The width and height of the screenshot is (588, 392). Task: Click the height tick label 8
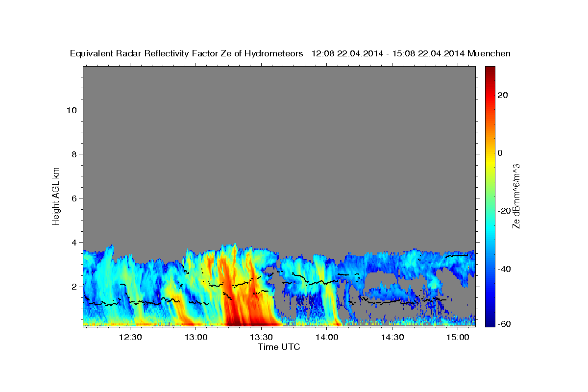tap(74, 154)
